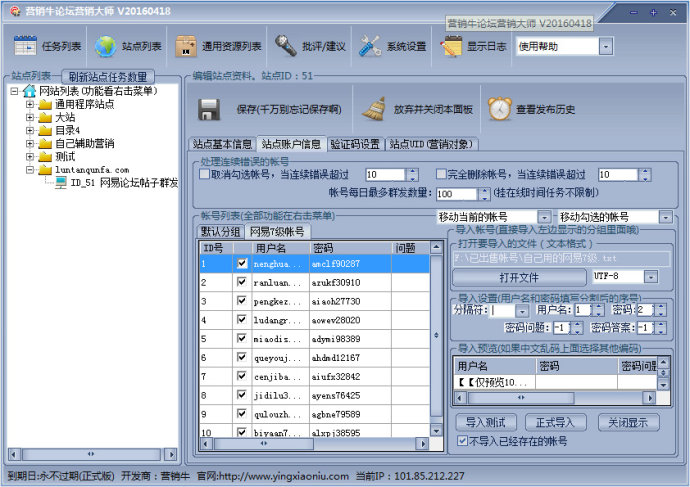
Task: Click the floppy disk 保存 icon
Action: click(209, 108)
